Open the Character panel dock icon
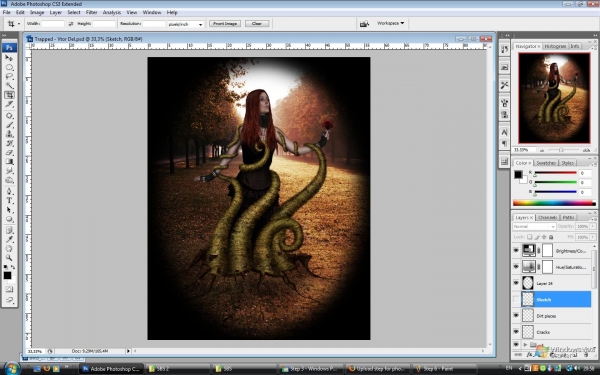 coord(504,132)
